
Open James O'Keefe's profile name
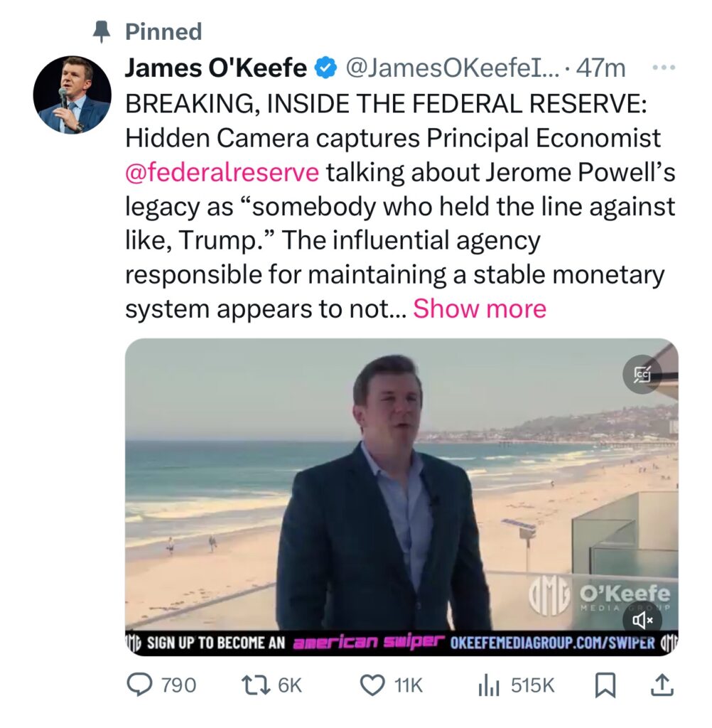coord(216,69)
